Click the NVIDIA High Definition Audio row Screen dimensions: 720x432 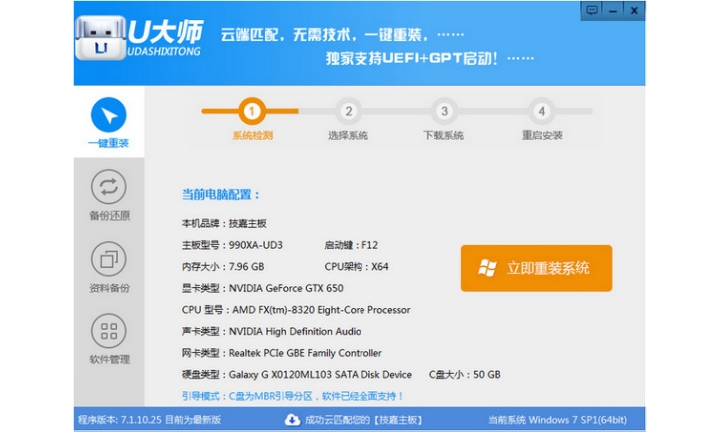pyautogui.click(x=271, y=331)
